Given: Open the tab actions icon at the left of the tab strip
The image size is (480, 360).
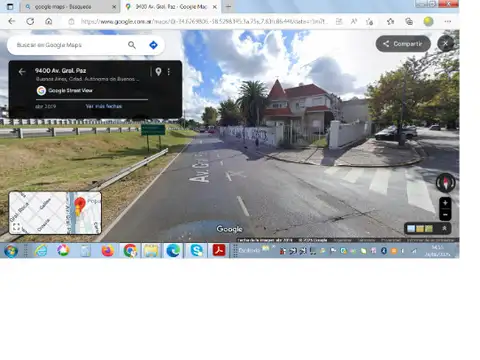Looking at the screenshot, I should click(10, 6).
